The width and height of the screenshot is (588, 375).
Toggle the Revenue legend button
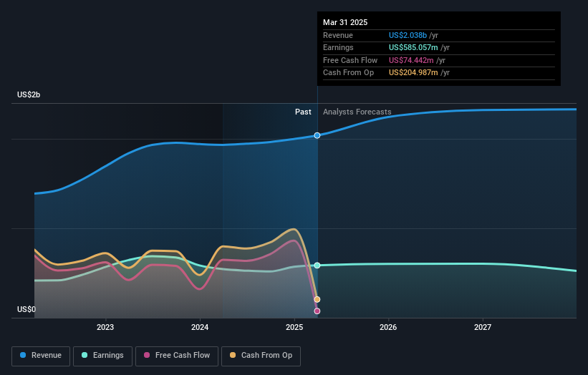(x=41, y=356)
